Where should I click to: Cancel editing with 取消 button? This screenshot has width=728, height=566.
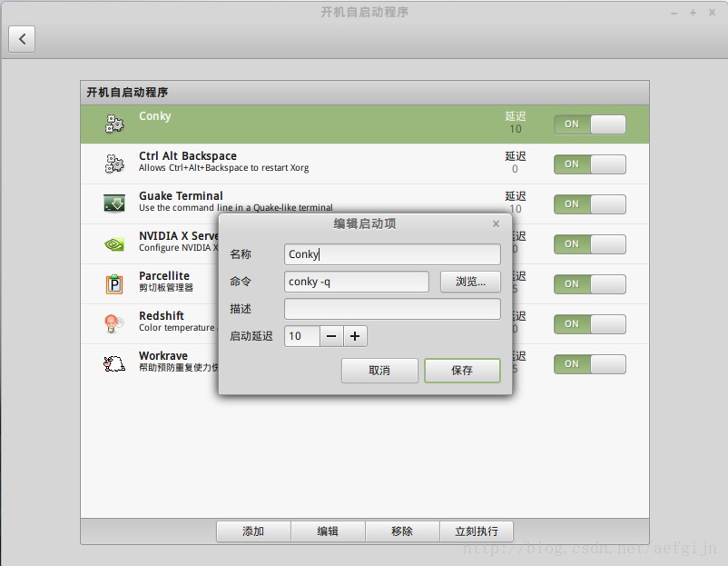point(379,371)
